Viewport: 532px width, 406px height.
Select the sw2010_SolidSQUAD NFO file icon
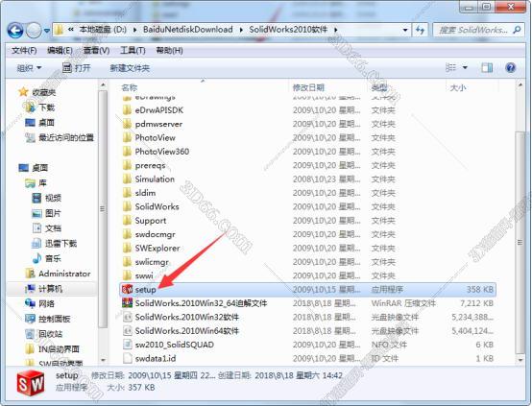pyautogui.click(x=127, y=345)
